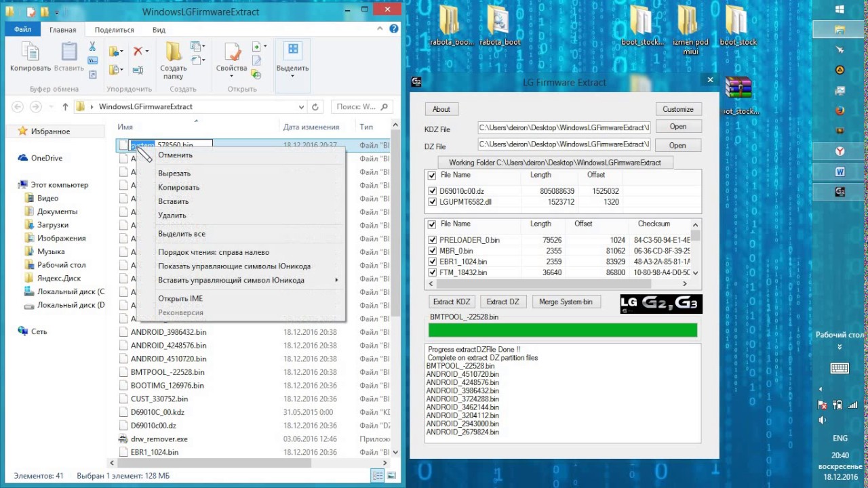The width and height of the screenshot is (868, 488).
Task: Click the Explorer search box
Action: (x=363, y=107)
